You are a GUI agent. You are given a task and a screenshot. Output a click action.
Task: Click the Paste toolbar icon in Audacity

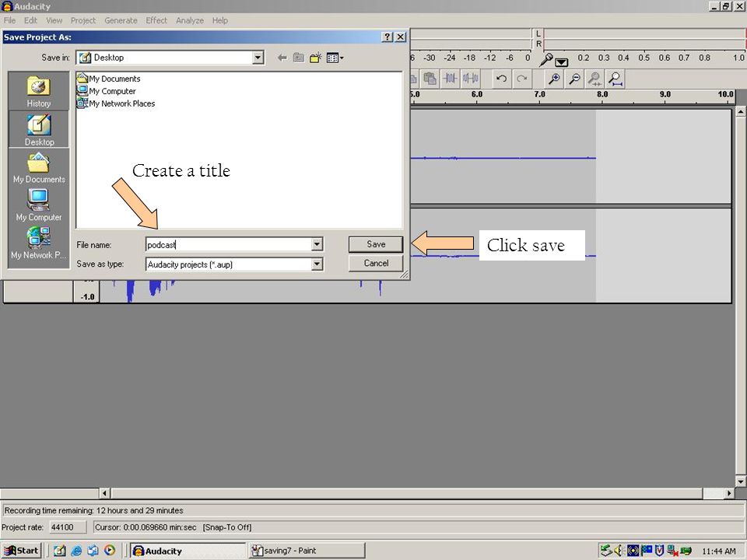click(430, 79)
